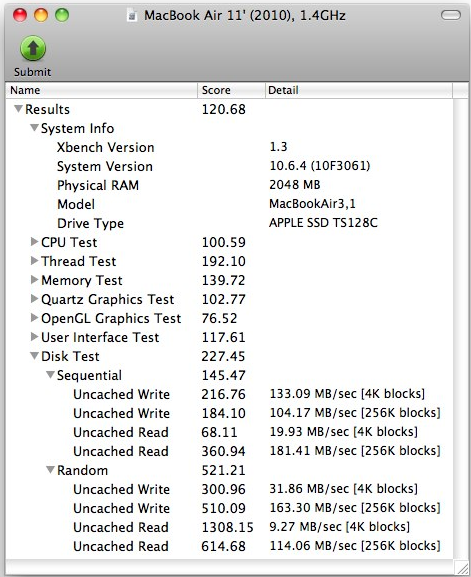Click the green zoom window button
This screenshot has width=471, height=577.
[62, 15]
